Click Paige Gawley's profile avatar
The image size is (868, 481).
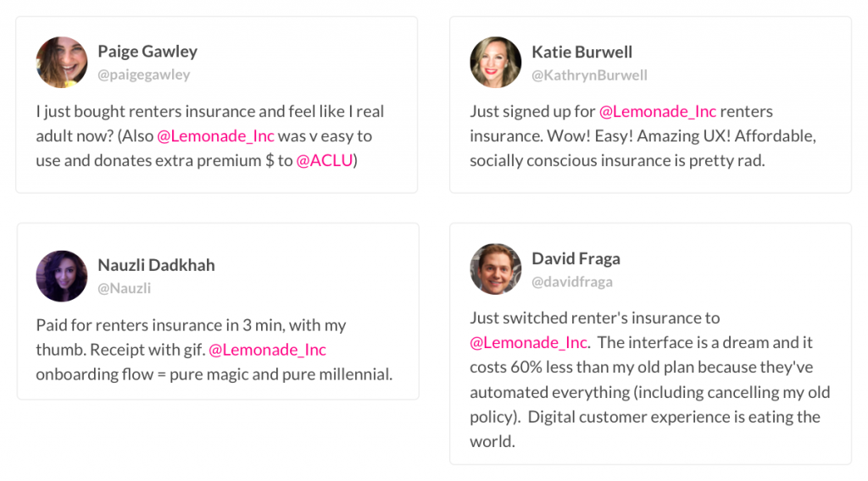click(62, 62)
